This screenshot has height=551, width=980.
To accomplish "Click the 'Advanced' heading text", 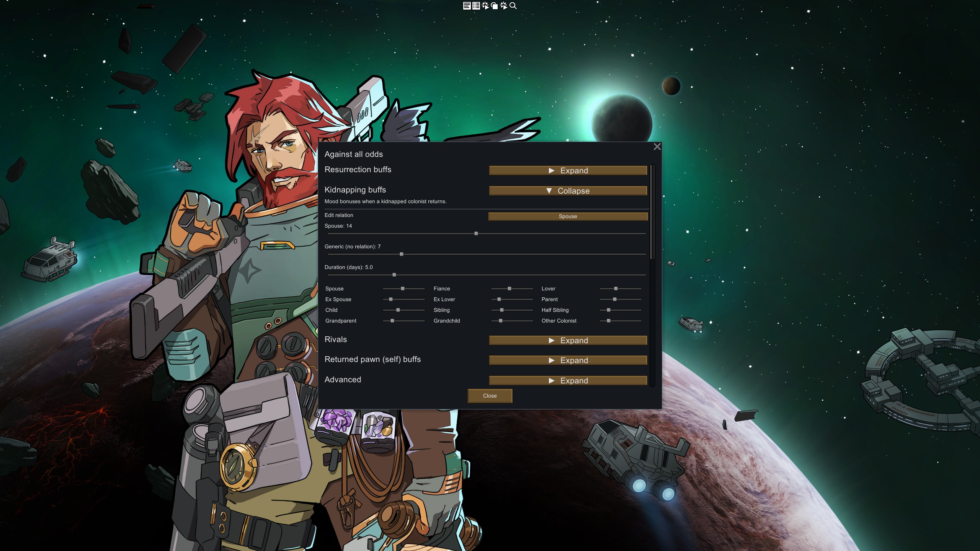I will tap(343, 380).
